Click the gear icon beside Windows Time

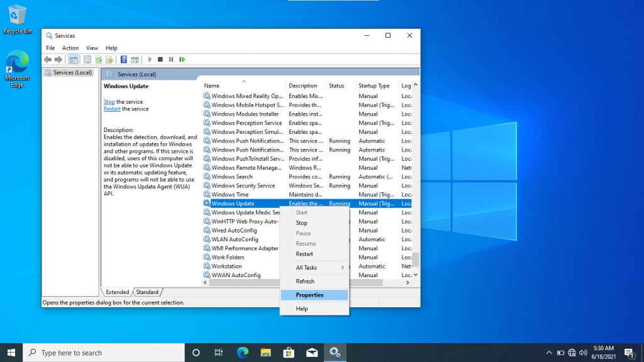206,195
